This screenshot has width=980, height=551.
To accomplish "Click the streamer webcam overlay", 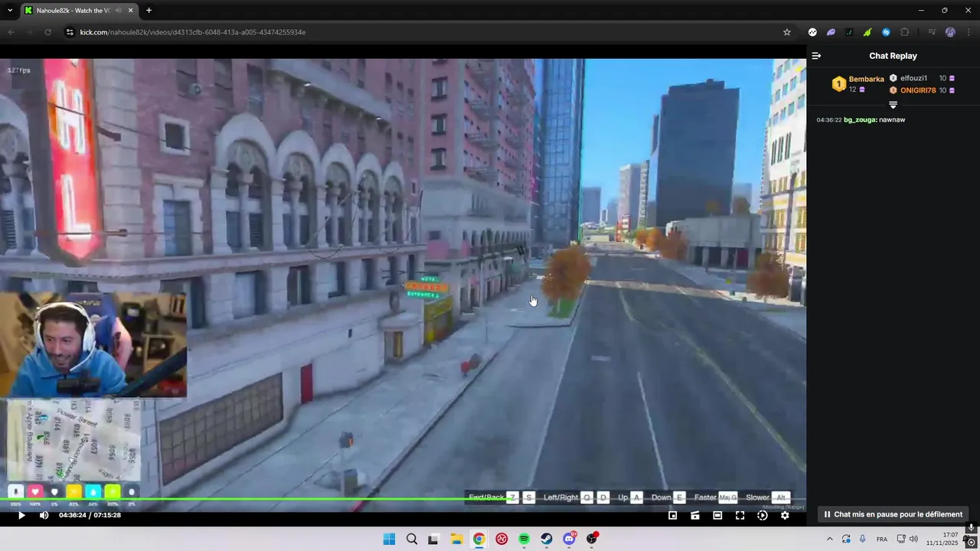I will [93, 344].
